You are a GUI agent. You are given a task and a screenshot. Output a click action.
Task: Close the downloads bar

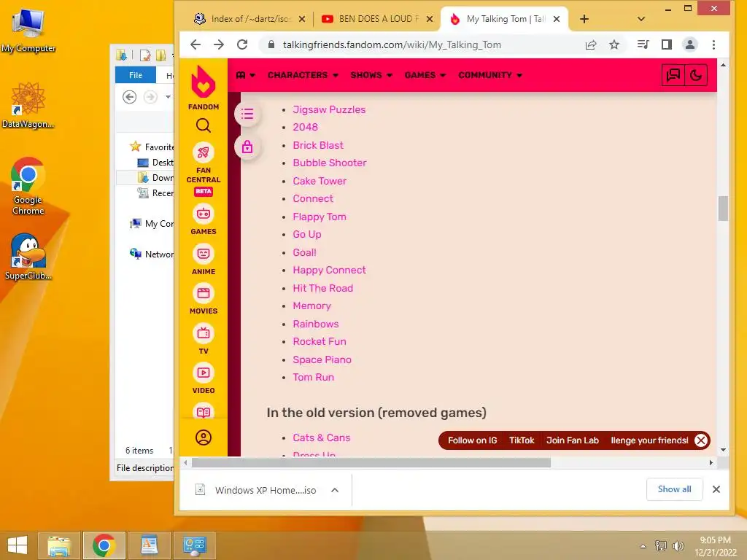716,489
